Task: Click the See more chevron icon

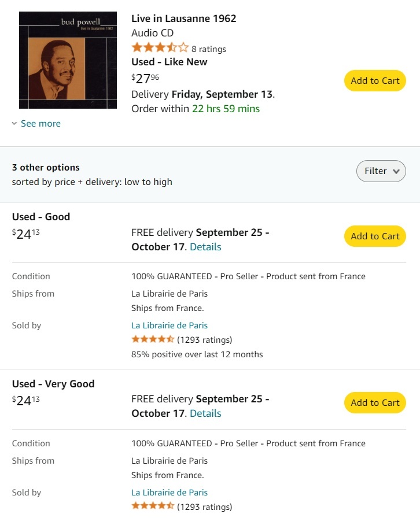Action: tap(14, 124)
